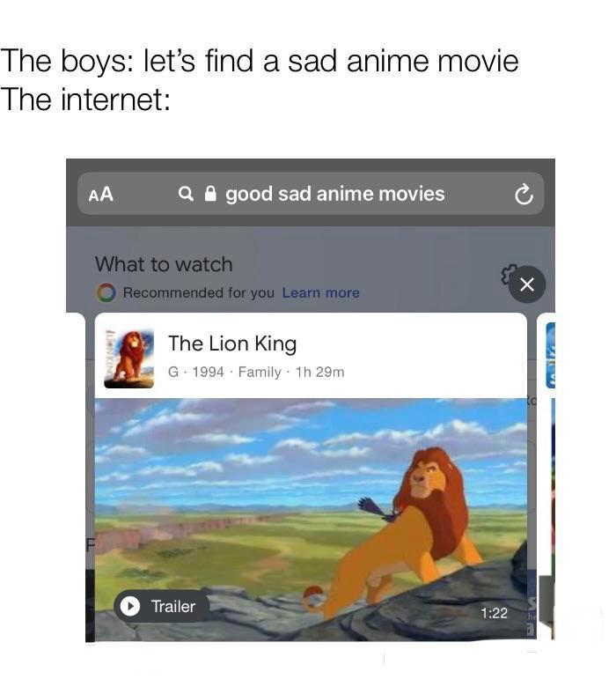Click the meme caption about the boys
616x694 pixels.
point(259,61)
